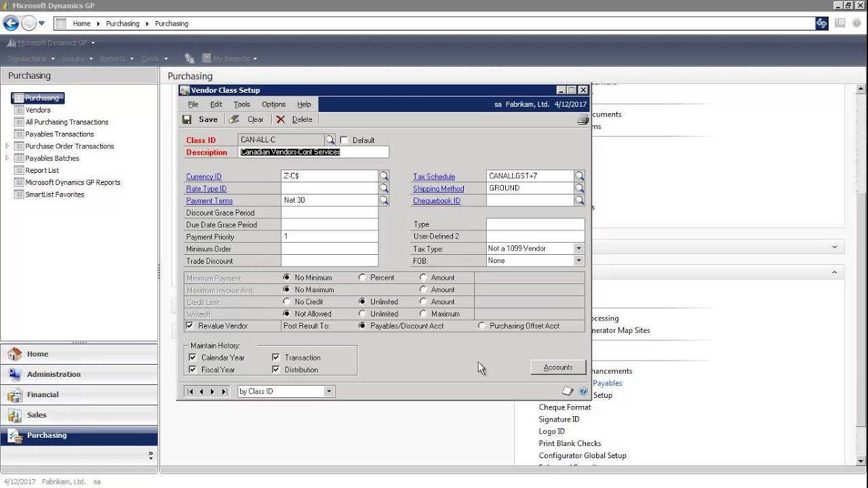Select Maximum for Writeoff
This screenshot has height=488, width=868.
[x=423, y=314]
